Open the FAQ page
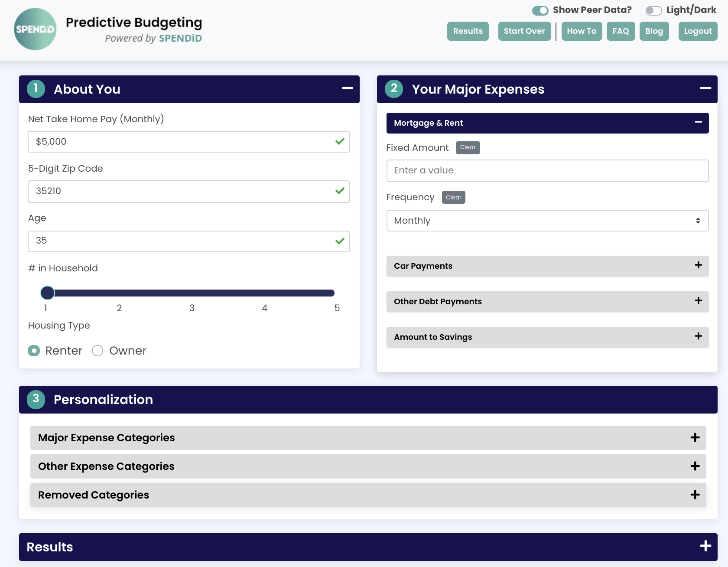Viewport: 728px width, 567px height. (x=621, y=31)
